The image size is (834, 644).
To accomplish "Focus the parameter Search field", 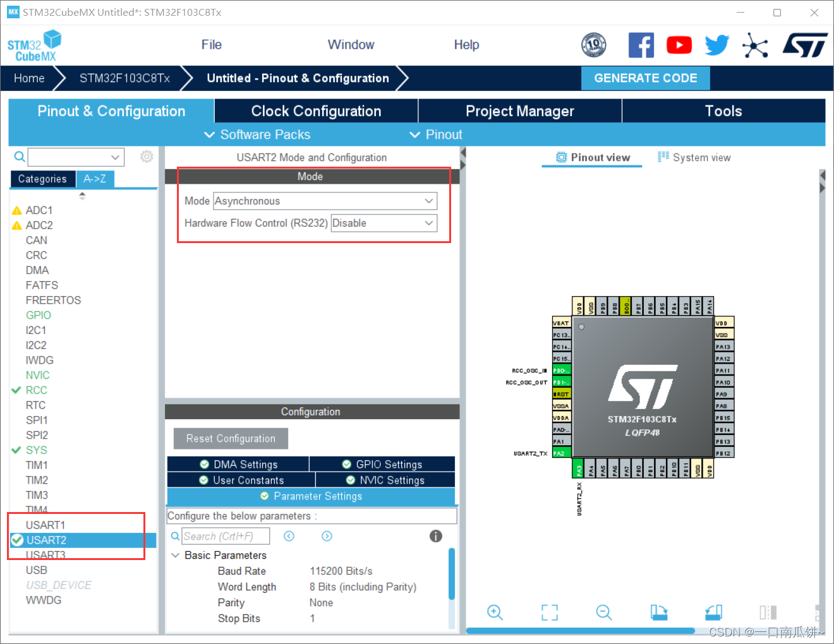I will pos(226,536).
